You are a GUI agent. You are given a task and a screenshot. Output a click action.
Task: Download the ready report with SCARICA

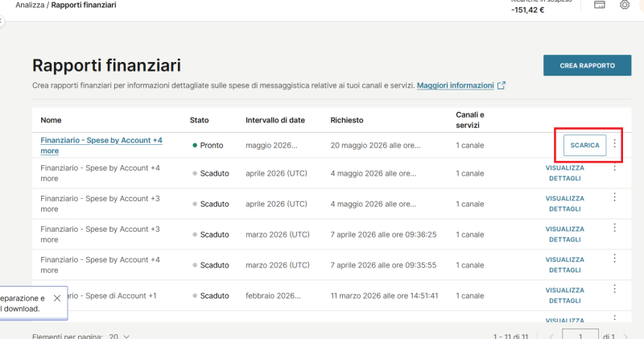[x=584, y=145]
